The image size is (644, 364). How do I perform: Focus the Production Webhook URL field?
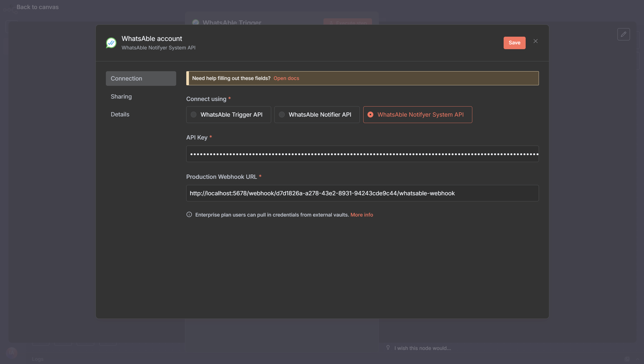pos(362,193)
